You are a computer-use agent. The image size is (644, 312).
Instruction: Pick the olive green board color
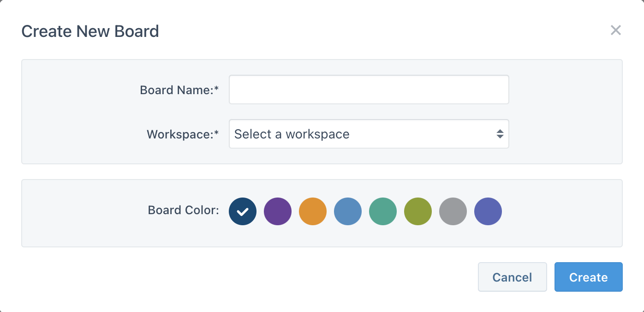pos(418,211)
